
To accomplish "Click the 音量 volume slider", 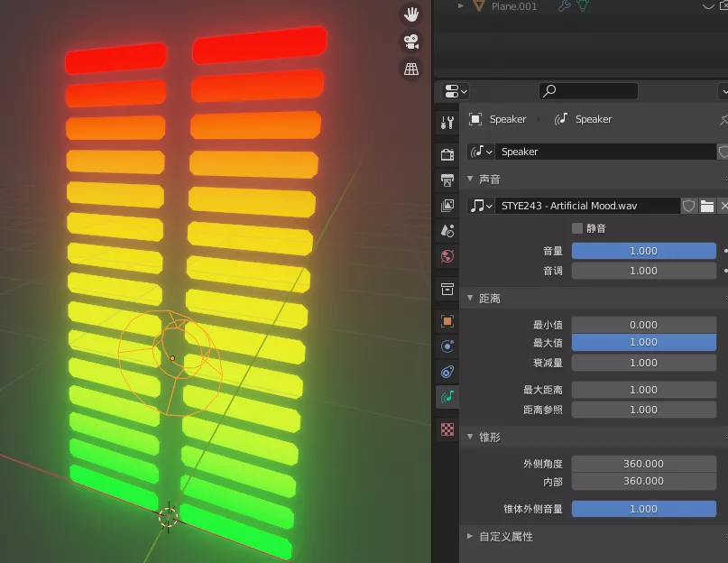I will click(642, 250).
